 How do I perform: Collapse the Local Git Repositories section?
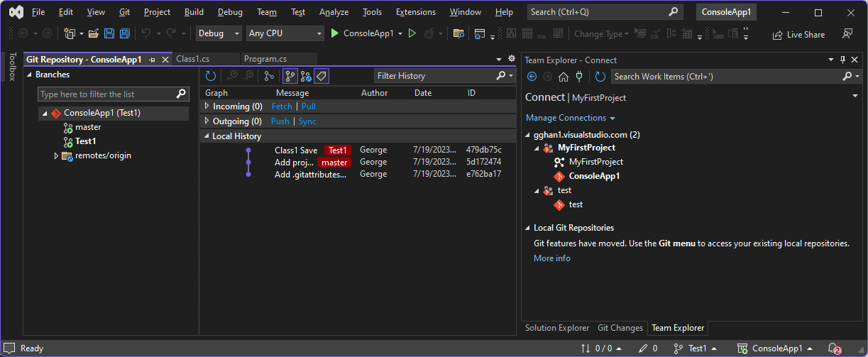tap(527, 228)
